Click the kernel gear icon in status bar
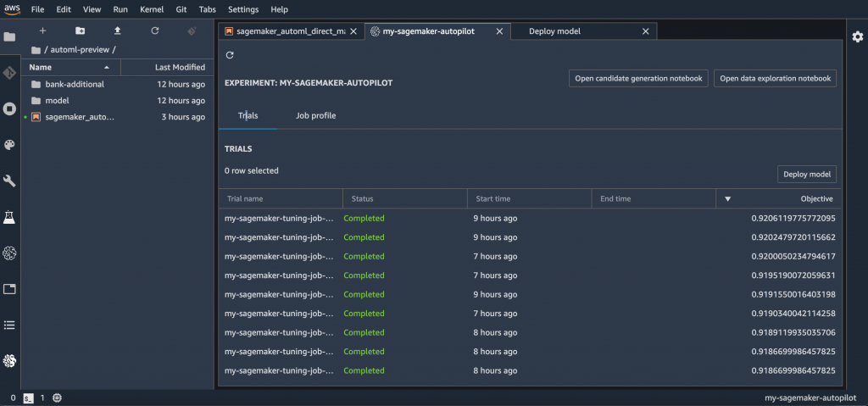868x406 pixels. [58, 398]
